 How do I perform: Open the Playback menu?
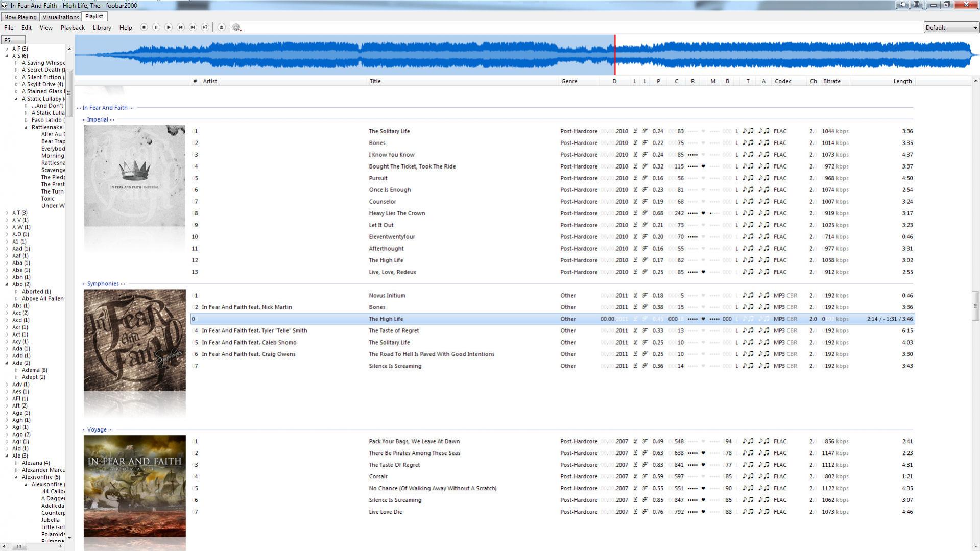73,28
